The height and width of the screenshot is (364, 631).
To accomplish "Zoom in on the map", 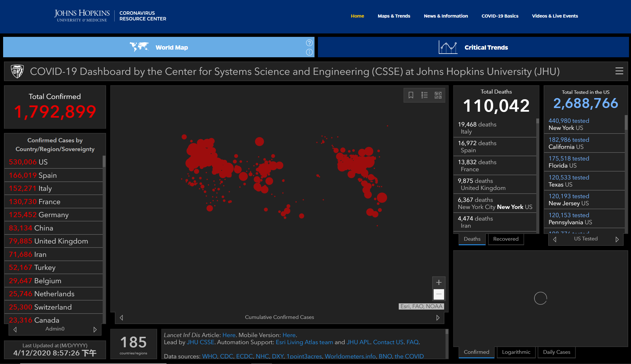I will pyautogui.click(x=438, y=282).
